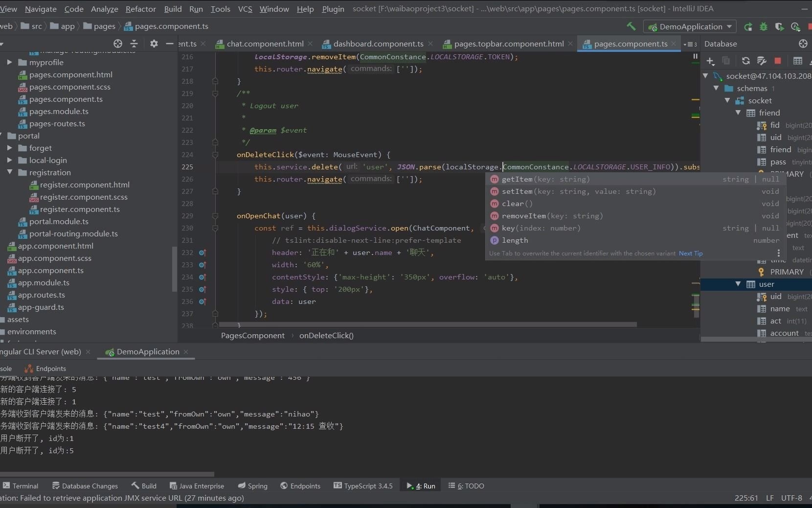Screen dimensions: 812x508
Task: Open the Endpoints tab in Run panel
Action: pyautogui.click(x=45, y=369)
